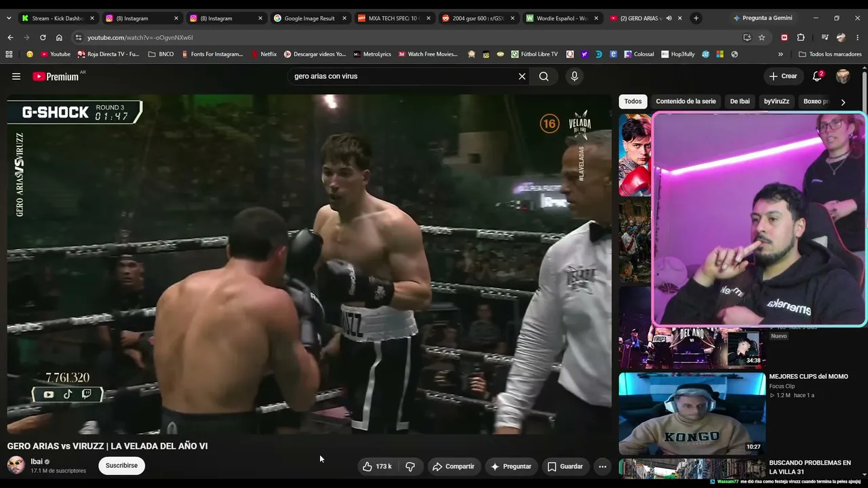Click the main boxing video player
Image resolution: width=868 pixels, height=488 pixels.
[309, 264]
